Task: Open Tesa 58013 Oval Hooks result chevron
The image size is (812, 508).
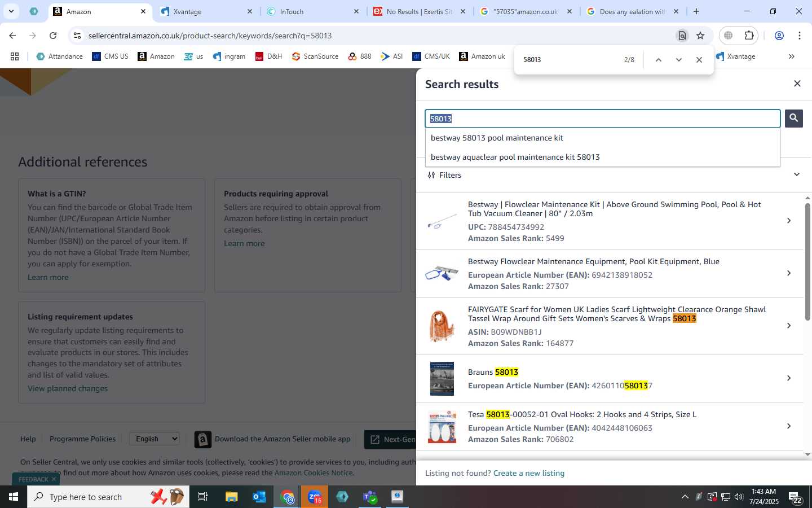Action: pos(788,426)
